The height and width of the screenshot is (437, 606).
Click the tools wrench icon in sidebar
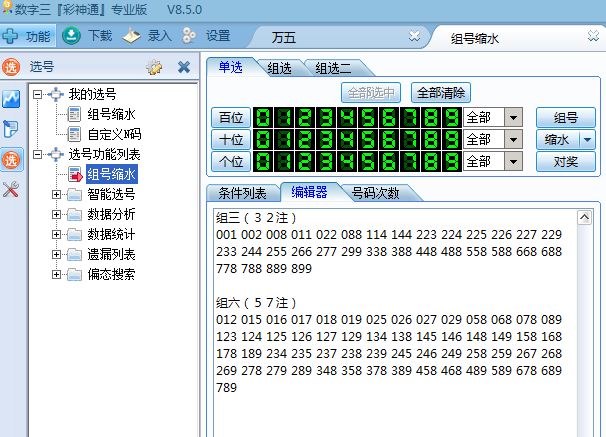pyautogui.click(x=12, y=189)
